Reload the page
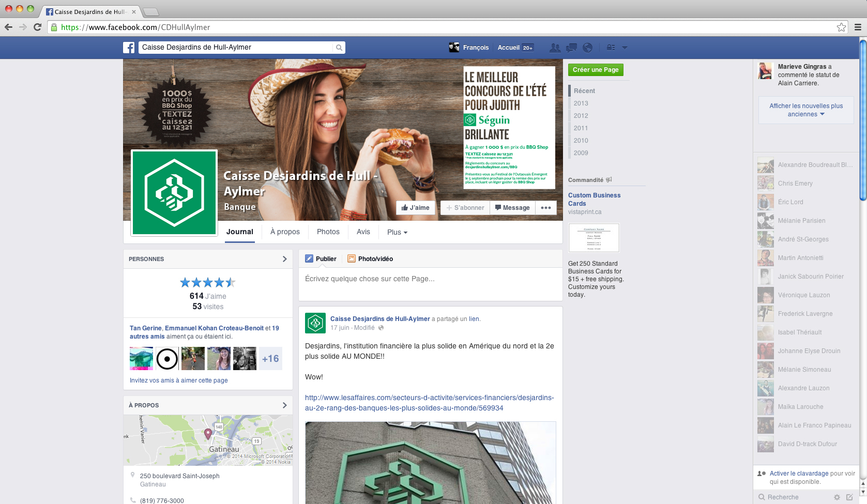867x504 pixels. [37, 27]
